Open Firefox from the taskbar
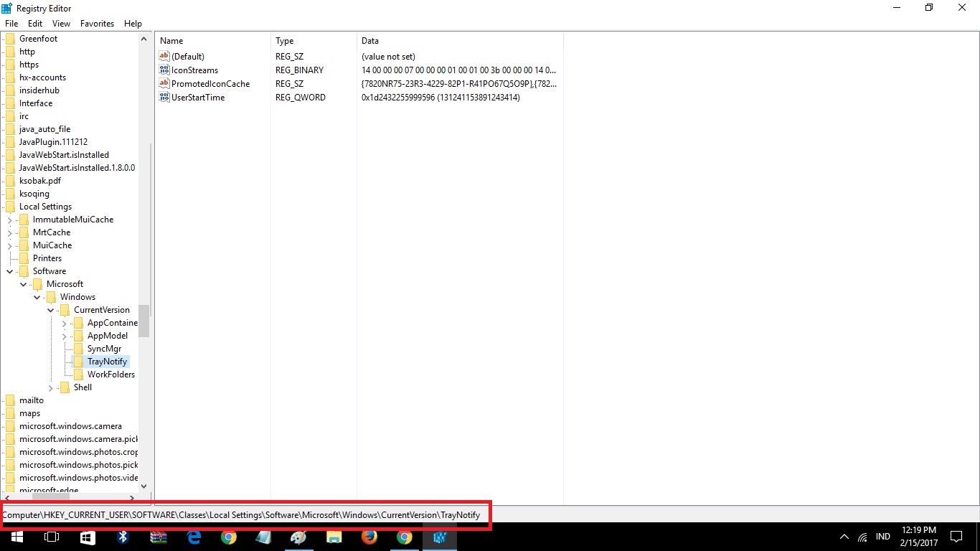This screenshot has width=980, height=551. (369, 537)
